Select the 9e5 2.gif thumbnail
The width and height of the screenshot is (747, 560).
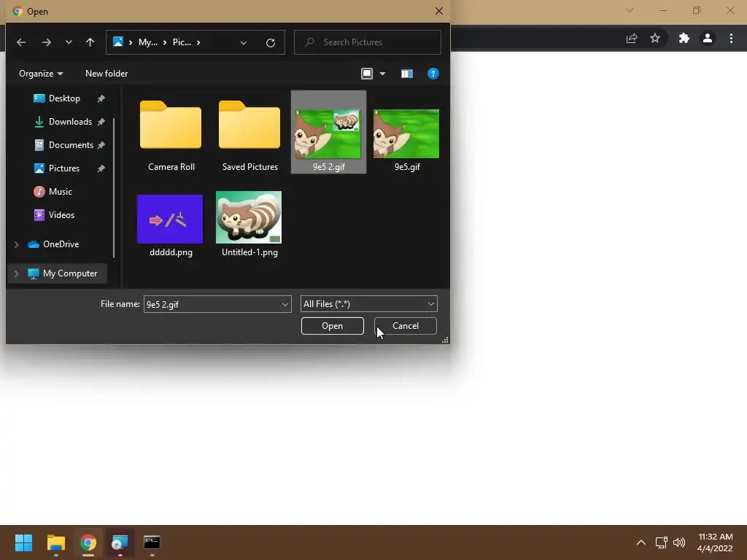(328, 133)
